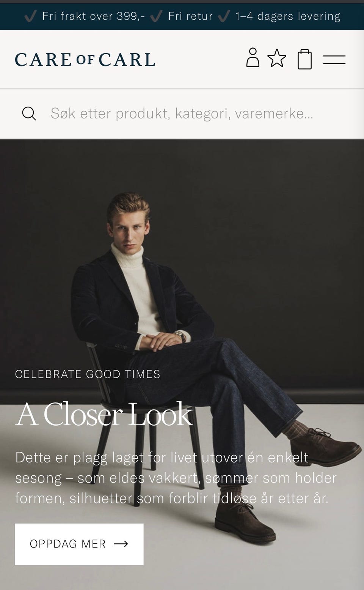
Task: Select the 'Fri frakt over 399,-' banner text
Action: point(93,16)
